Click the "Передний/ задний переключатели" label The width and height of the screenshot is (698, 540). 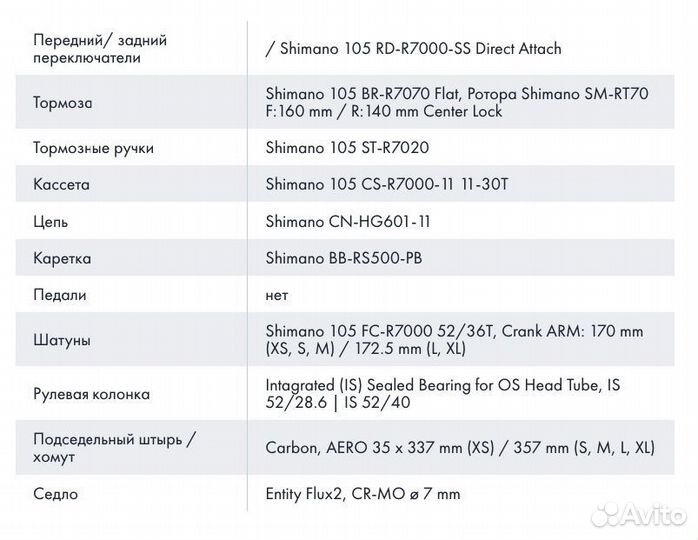pos(100,49)
